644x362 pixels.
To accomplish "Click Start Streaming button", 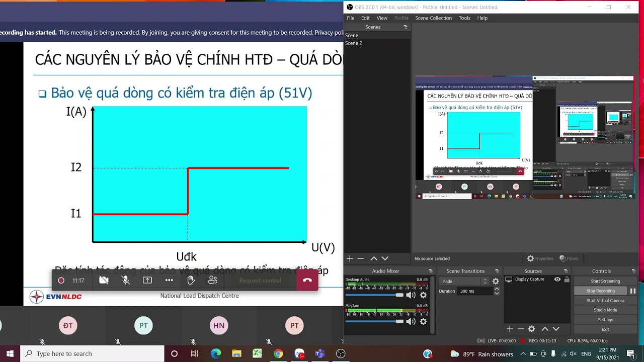I will (605, 281).
